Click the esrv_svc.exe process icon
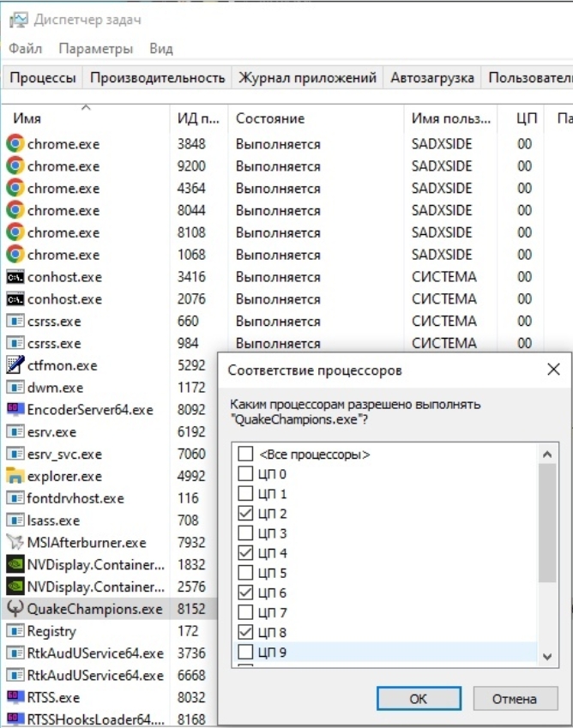Image resolution: width=573 pixels, height=728 pixels. [15, 454]
